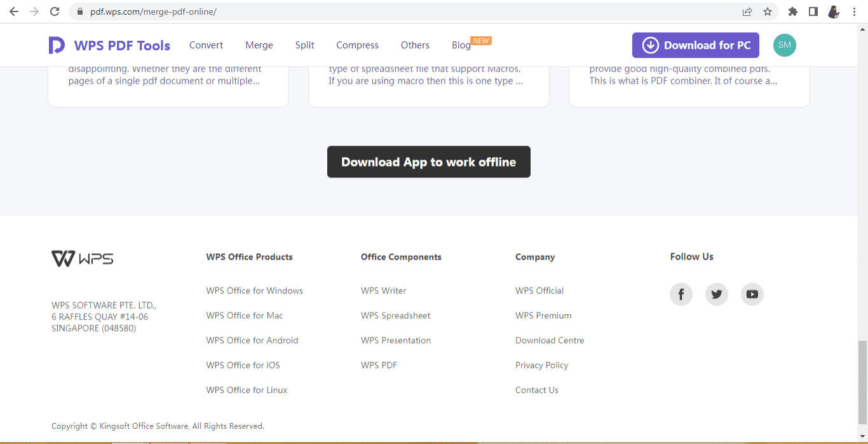This screenshot has height=444, width=868.
Task: Open the WPS Twitter icon
Action: tap(717, 294)
